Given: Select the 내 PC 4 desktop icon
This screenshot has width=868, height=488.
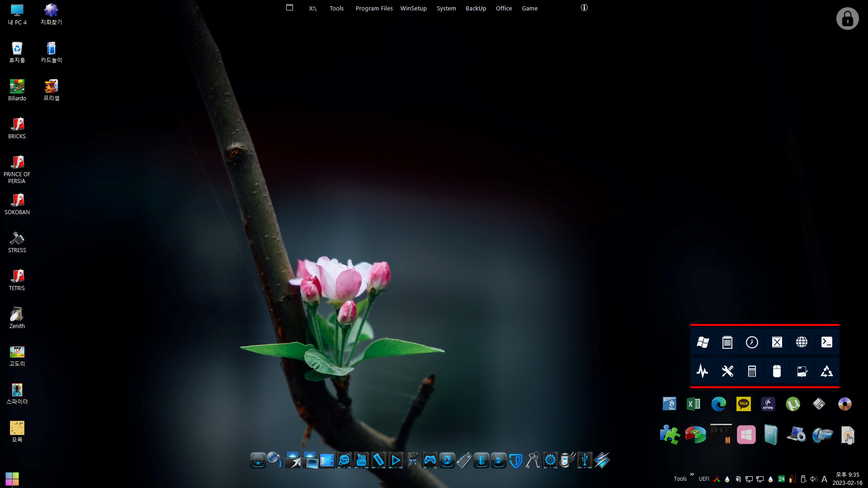Looking at the screenshot, I should [x=17, y=14].
